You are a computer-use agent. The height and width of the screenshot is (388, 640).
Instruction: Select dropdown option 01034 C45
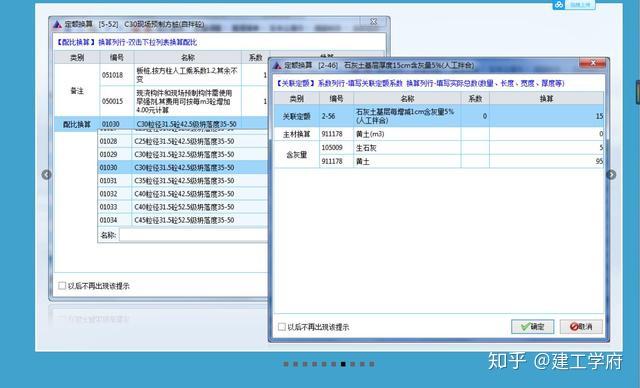182,220
